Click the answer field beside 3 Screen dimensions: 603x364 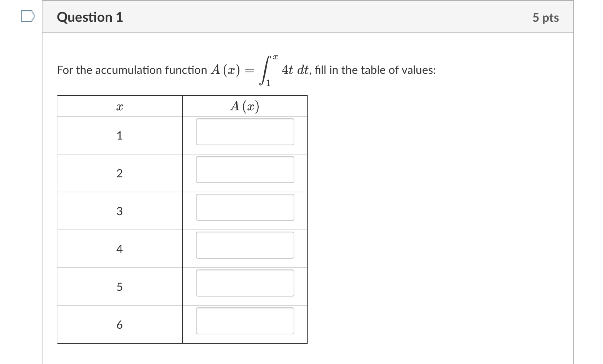tap(245, 208)
